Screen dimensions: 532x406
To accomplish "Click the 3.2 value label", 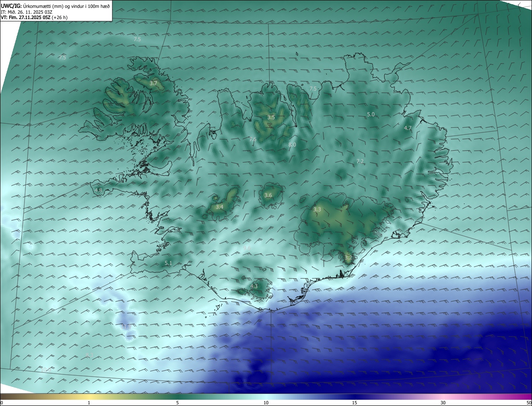I will (348, 258).
